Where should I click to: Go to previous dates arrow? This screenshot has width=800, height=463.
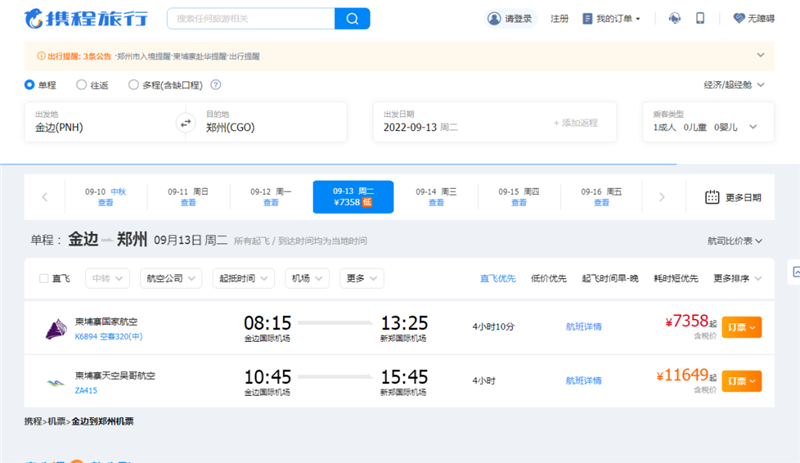[x=44, y=197]
